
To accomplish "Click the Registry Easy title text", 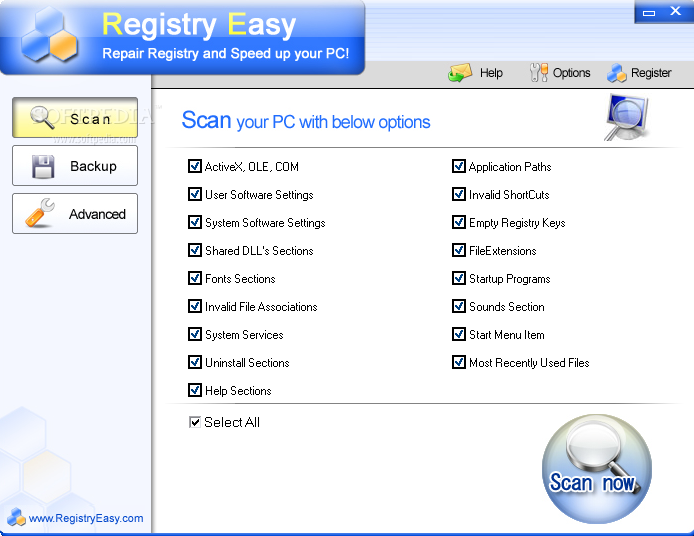I will click(x=199, y=24).
